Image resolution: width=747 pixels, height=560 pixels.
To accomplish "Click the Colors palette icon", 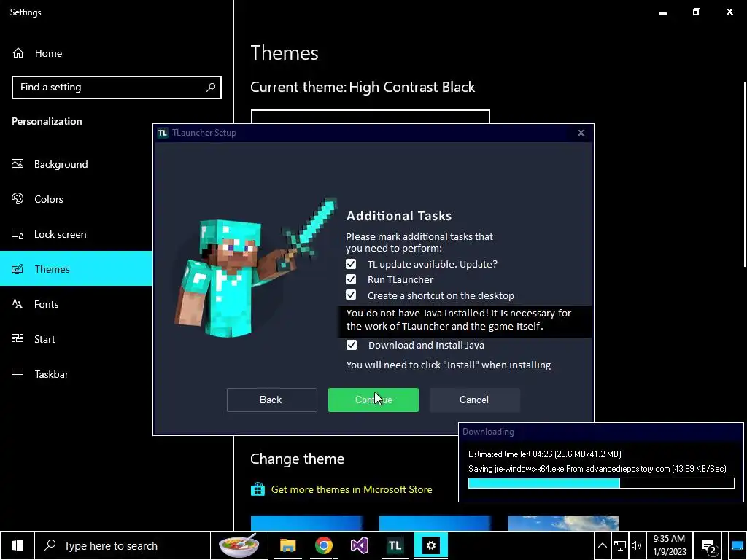I will [x=18, y=198].
